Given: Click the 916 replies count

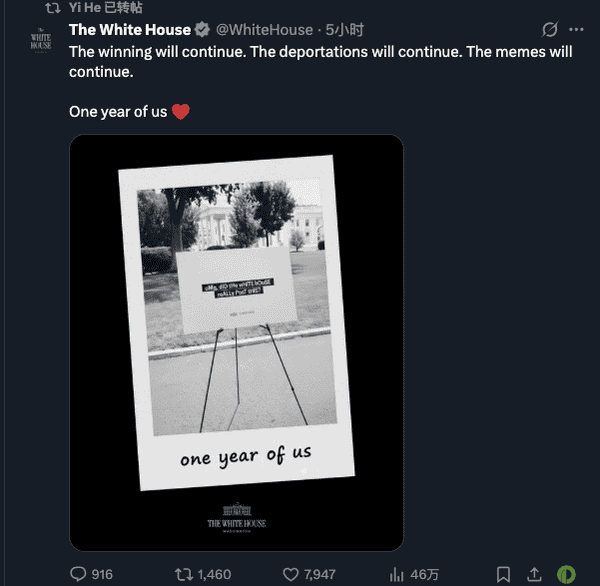Looking at the screenshot, I should 101,574.
